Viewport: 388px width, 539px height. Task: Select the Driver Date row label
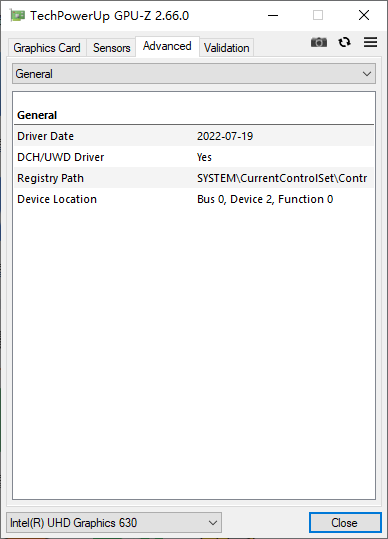[45, 136]
